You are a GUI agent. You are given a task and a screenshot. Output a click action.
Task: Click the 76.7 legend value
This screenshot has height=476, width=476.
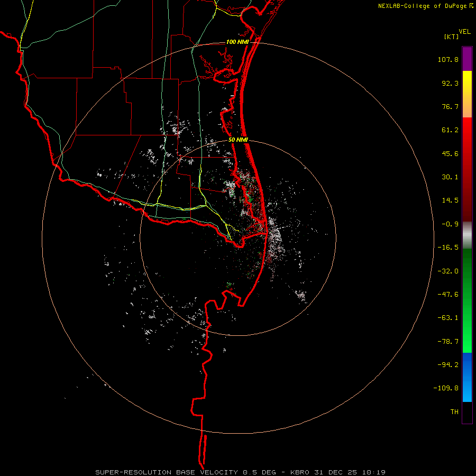[450, 106]
